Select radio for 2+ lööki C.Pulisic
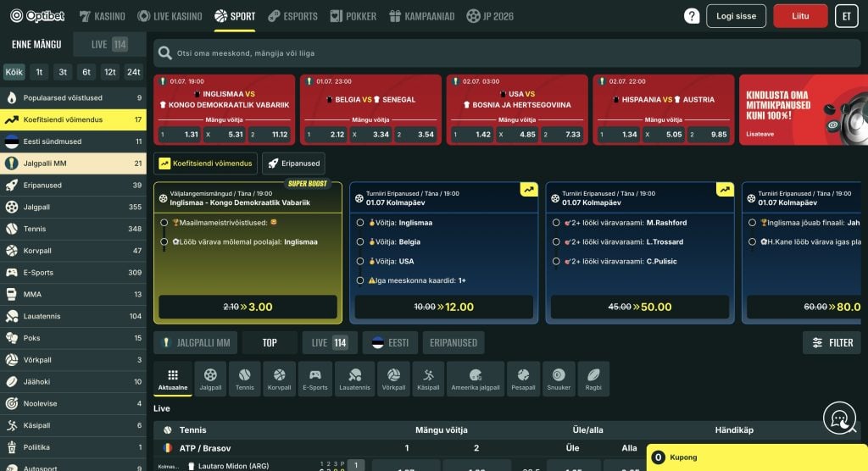Screen dimensions: 868x471 tap(556, 261)
